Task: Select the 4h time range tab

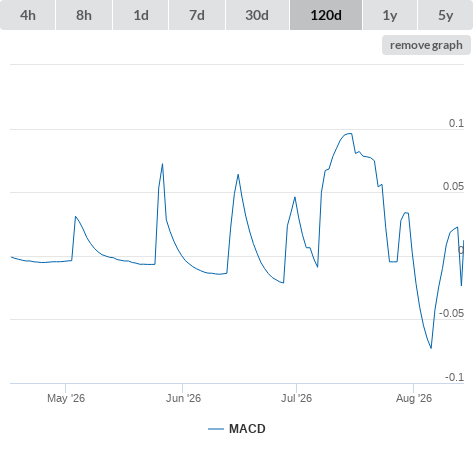Action: 28,15
